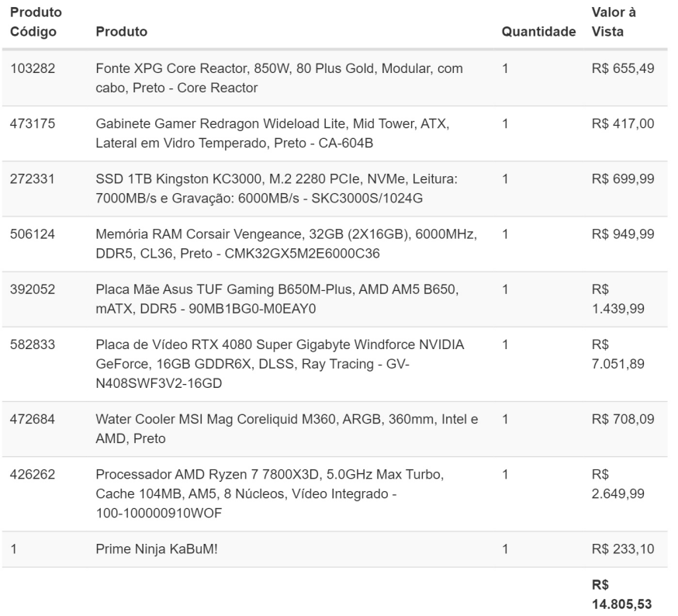Click the SSD 1TB Kingston KC3000 description
This screenshot has height=616, width=678.
pyautogui.click(x=277, y=189)
